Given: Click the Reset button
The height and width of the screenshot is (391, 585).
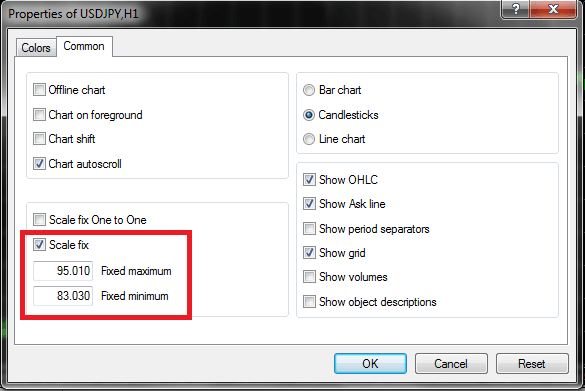Looking at the screenshot, I should [532, 363].
